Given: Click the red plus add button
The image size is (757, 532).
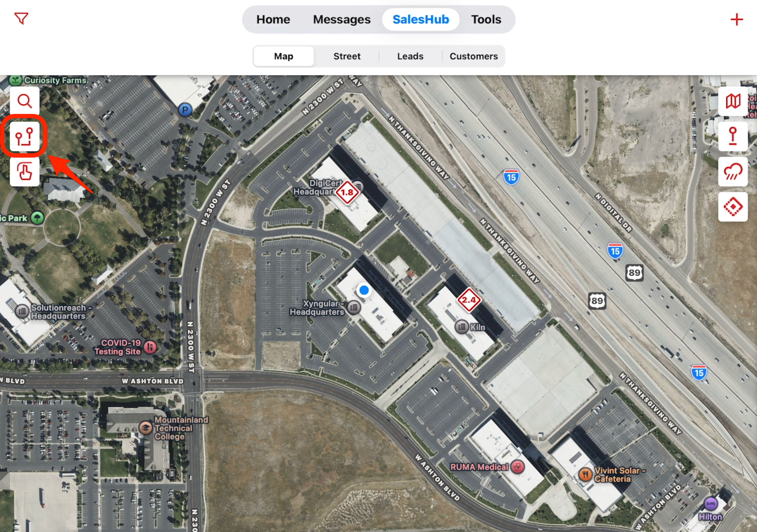Looking at the screenshot, I should pos(737,20).
